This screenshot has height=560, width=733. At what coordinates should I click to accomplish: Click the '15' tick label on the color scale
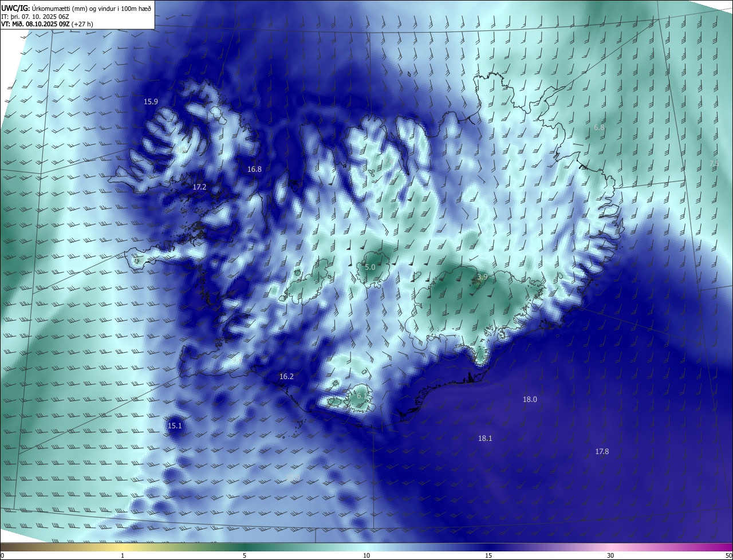coord(488,555)
